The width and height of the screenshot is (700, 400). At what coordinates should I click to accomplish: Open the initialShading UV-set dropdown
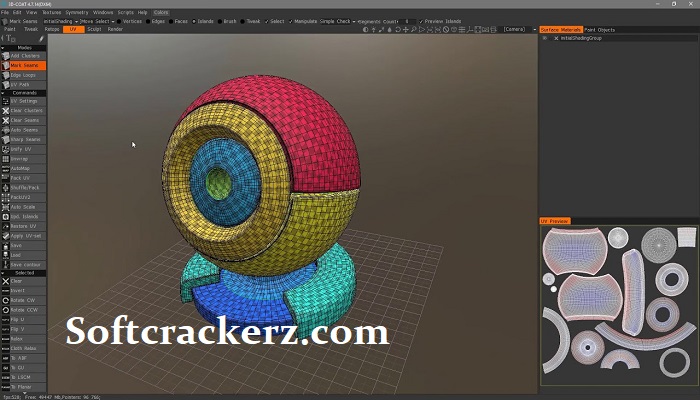point(60,21)
